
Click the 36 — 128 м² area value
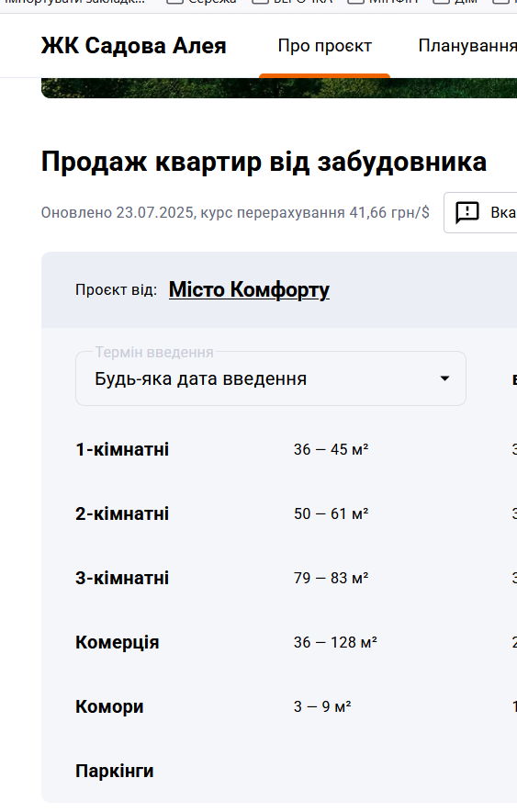click(335, 642)
